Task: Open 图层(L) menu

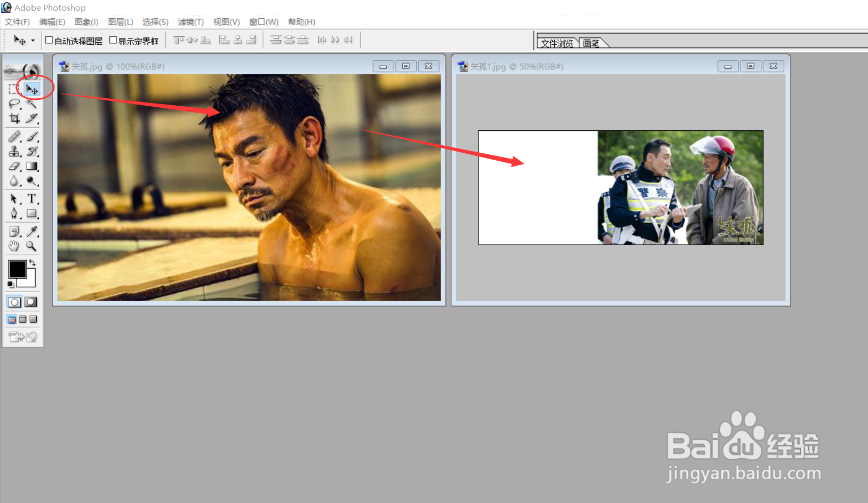Action: click(121, 22)
